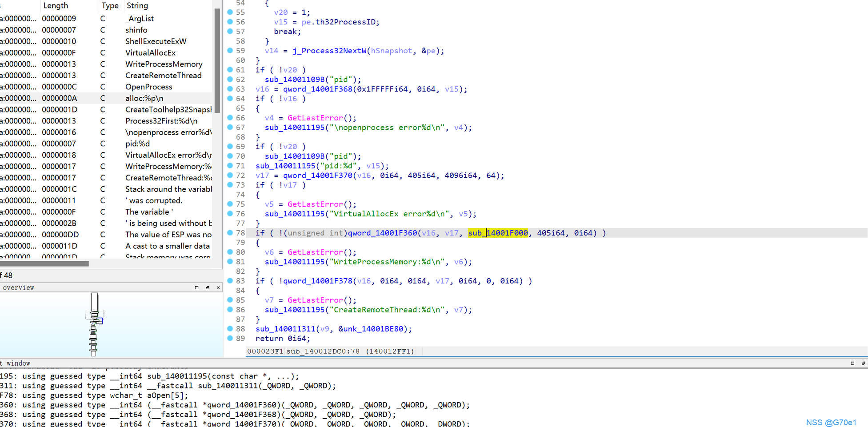Select 'The variable '' string row
This screenshot has height=427, width=868.
106,212
